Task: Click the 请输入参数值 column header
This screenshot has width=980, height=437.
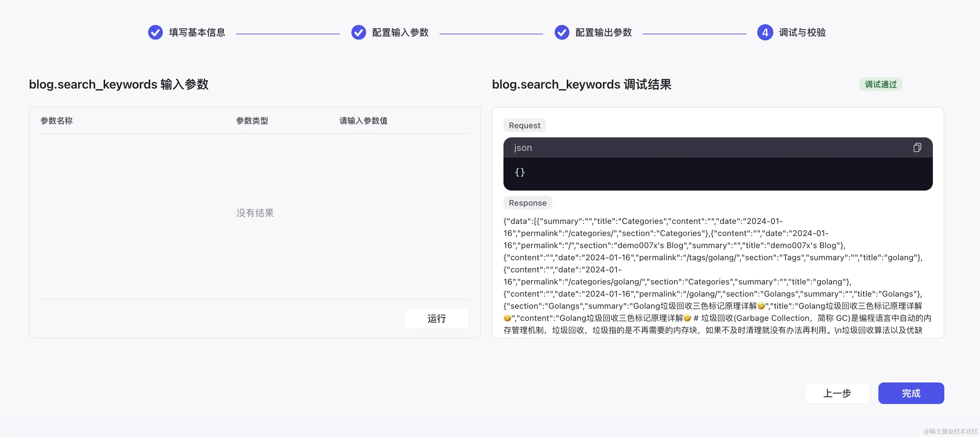Action: pos(363,121)
